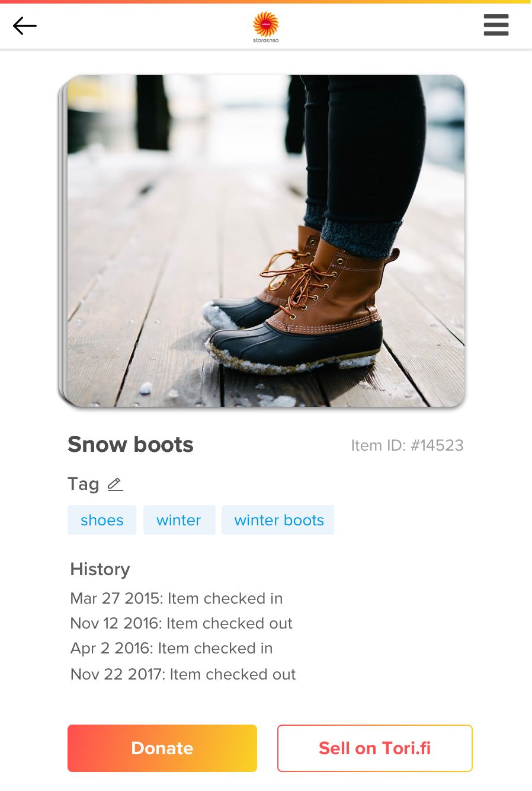Go back using the arrow icon
This screenshot has width=532, height=791.
(x=25, y=25)
